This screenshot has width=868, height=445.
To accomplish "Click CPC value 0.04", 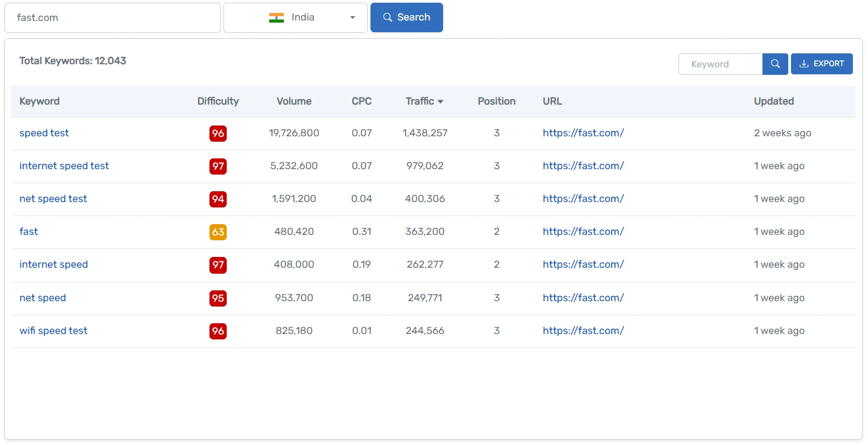I will 362,199.
